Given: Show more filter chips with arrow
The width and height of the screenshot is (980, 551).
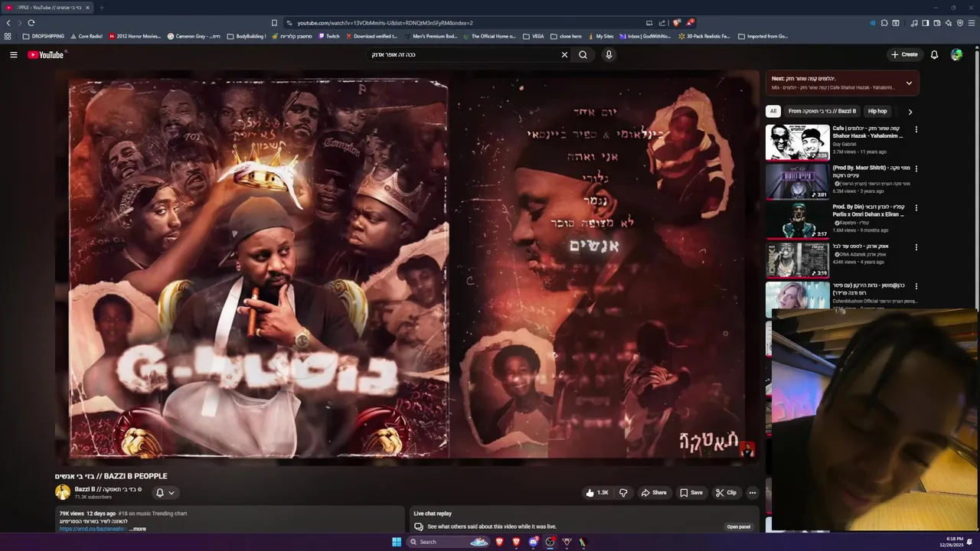Looking at the screenshot, I should click(910, 111).
